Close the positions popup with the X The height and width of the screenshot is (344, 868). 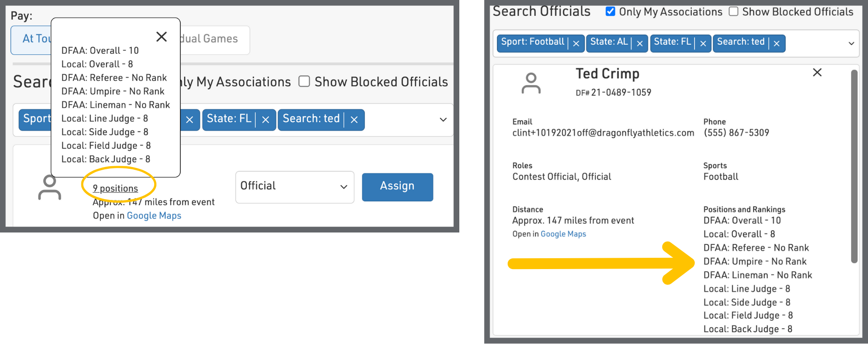pyautogui.click(x=161, y=37)
